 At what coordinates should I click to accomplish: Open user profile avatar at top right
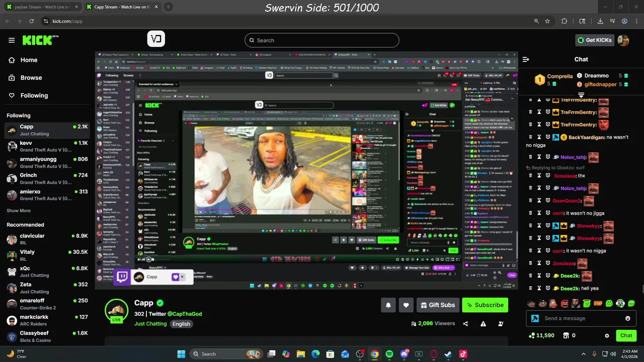623,40
